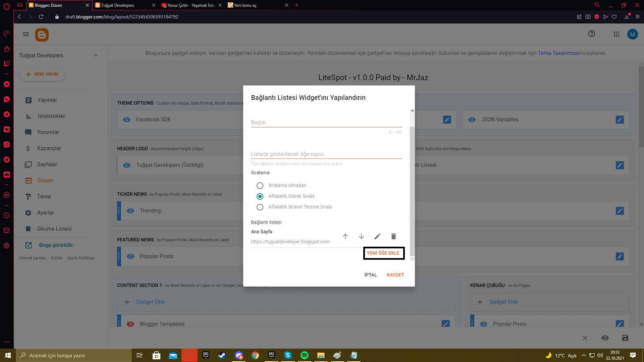The image size is (644, 362).
Task: Select 'Alfabetik Olarak Sırala' radio option
Action: 260,196
